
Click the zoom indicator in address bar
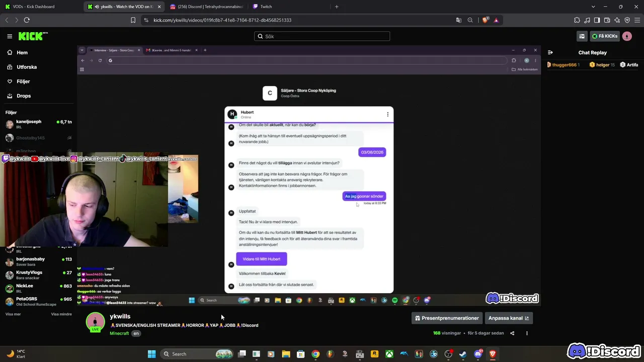(470, 20)
